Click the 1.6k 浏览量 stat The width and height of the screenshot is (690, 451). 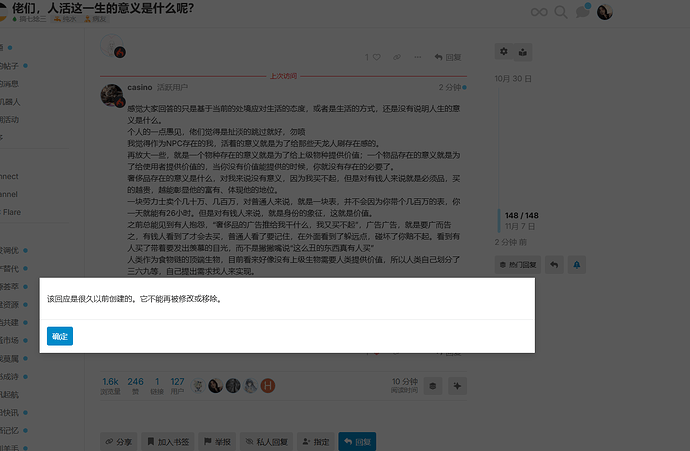(110, 386)
